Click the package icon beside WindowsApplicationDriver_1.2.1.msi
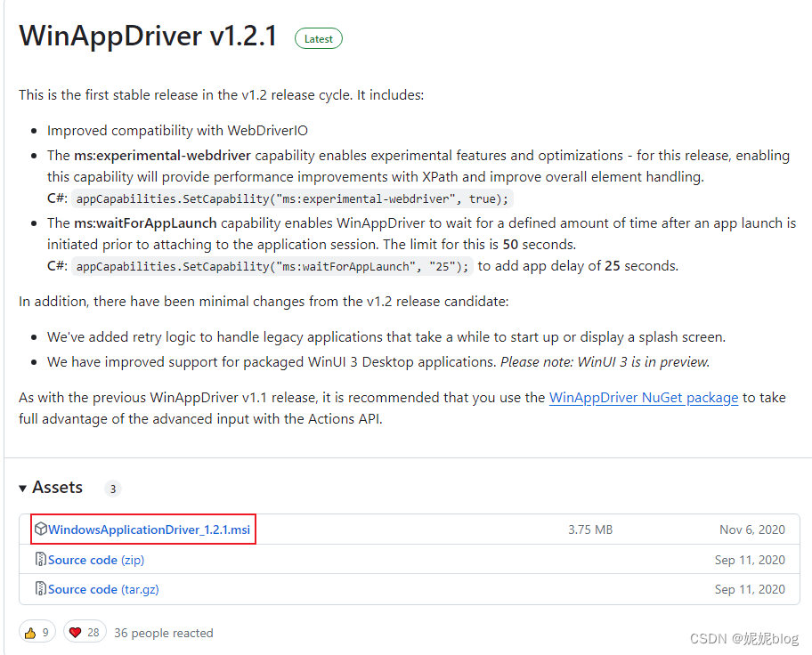 42,529
